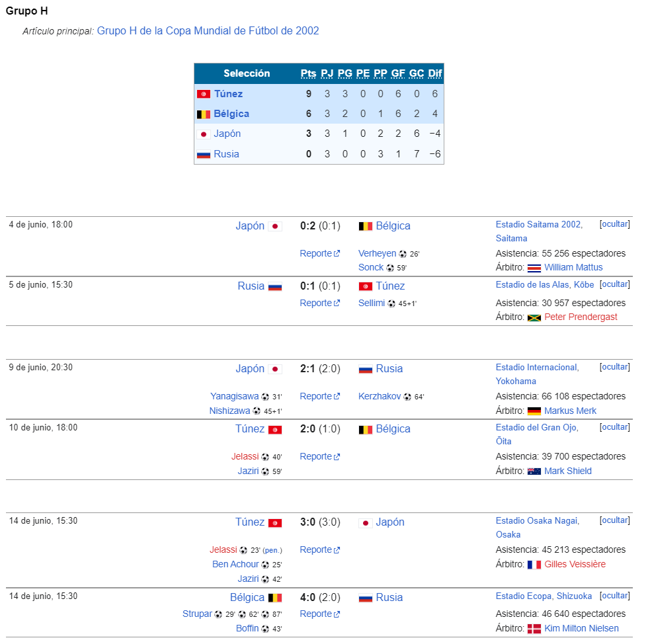Click the Australian flag beside Mark Shield

click(534, 471)
